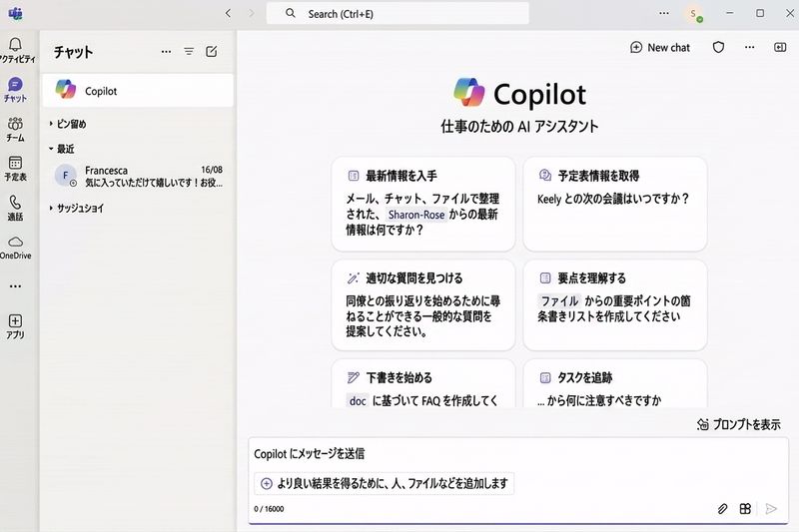
Task: Click プロンプトを表示 show prompts button
Action: point(738,424)
